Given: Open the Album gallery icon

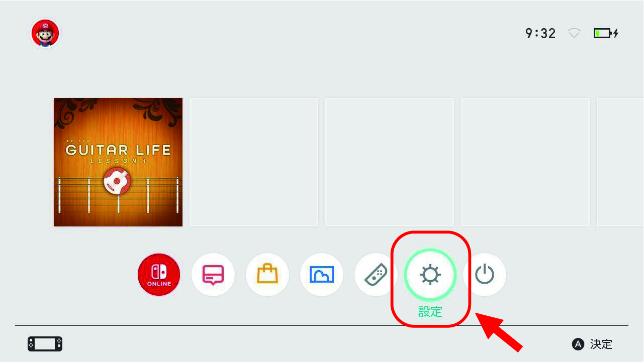Looking at the screenshot, I should (322, 275).
